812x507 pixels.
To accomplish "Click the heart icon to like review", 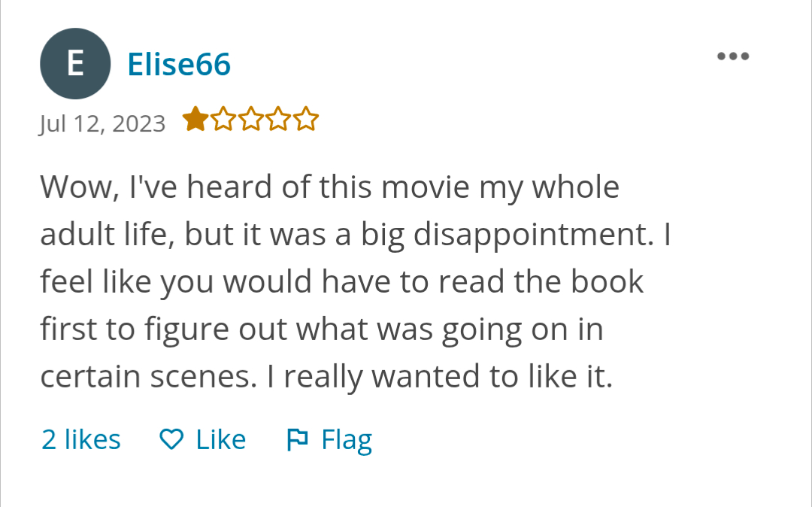I will coord(172,439).
